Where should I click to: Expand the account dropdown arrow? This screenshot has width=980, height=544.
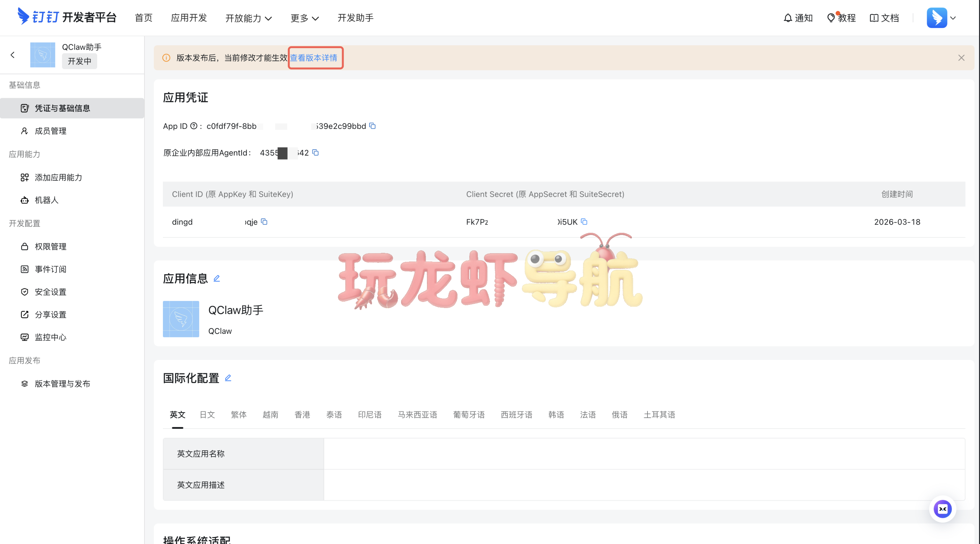(953, 18)
